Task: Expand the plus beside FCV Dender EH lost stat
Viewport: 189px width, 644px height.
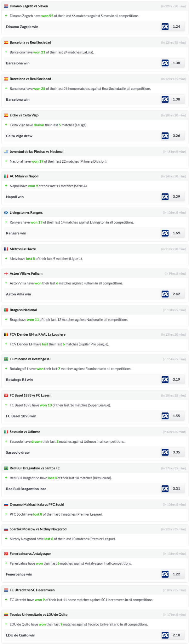Action: (6, 344)
